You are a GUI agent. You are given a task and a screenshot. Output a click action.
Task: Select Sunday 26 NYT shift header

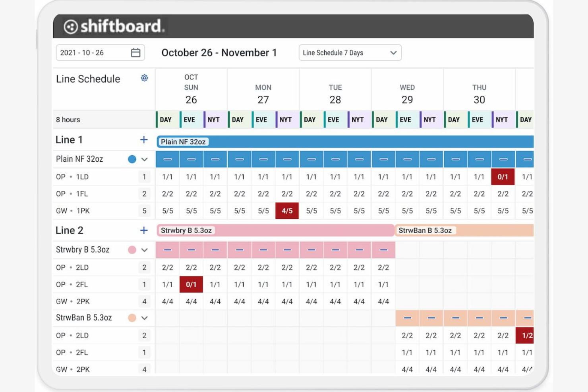pos(215,120)
